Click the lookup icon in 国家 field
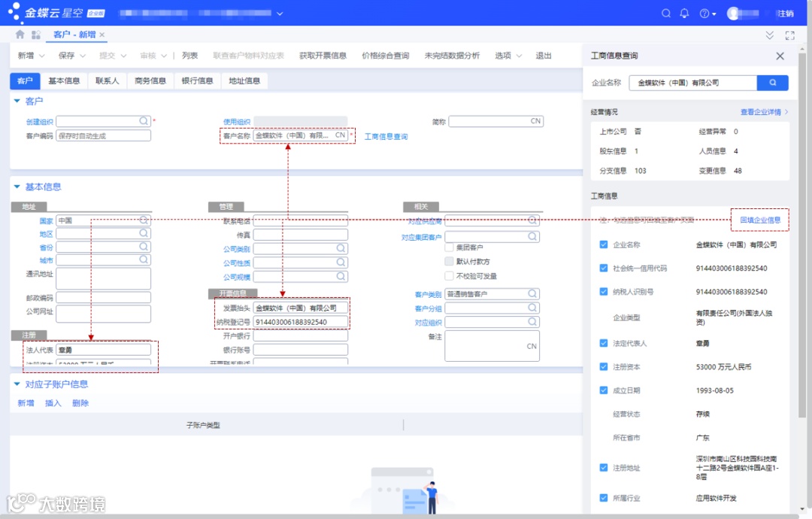812x519 pixels. (x=144, y=220)
